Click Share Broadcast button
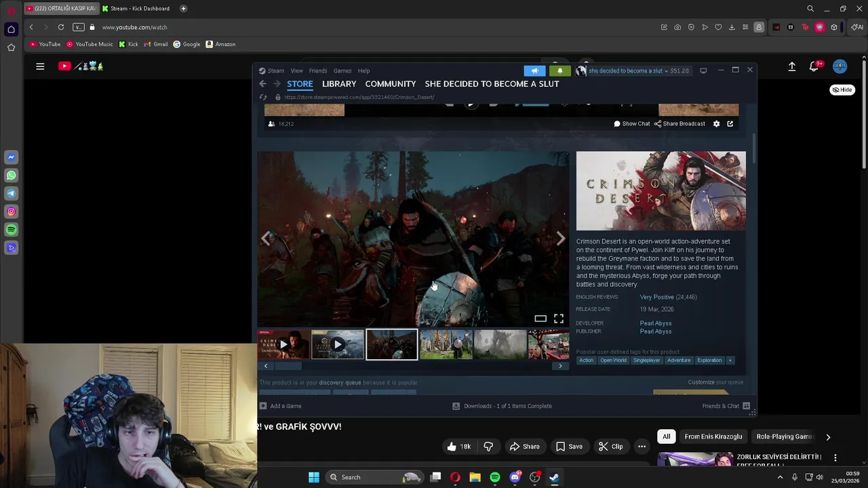This screenshot has height=488, width=868. click(679, 124)
